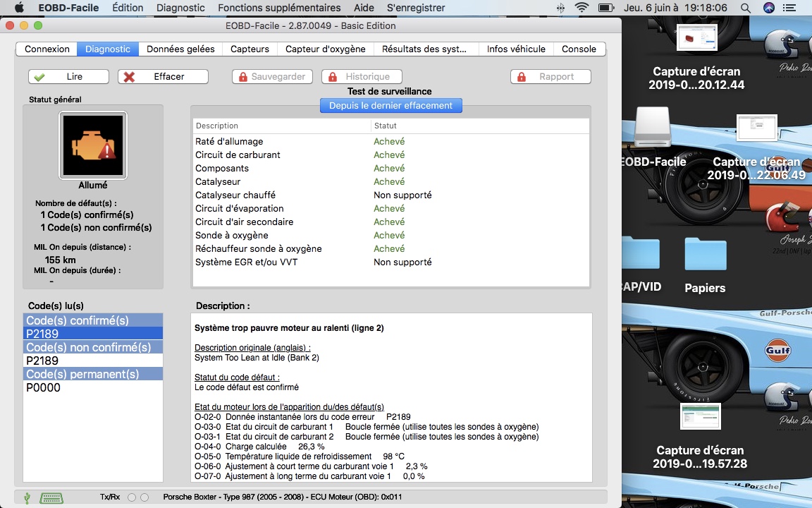Viewport: 812px width, 508px height.
Task: Open the Aide menu
Action: pyautogui.click(x=364, y=8)
